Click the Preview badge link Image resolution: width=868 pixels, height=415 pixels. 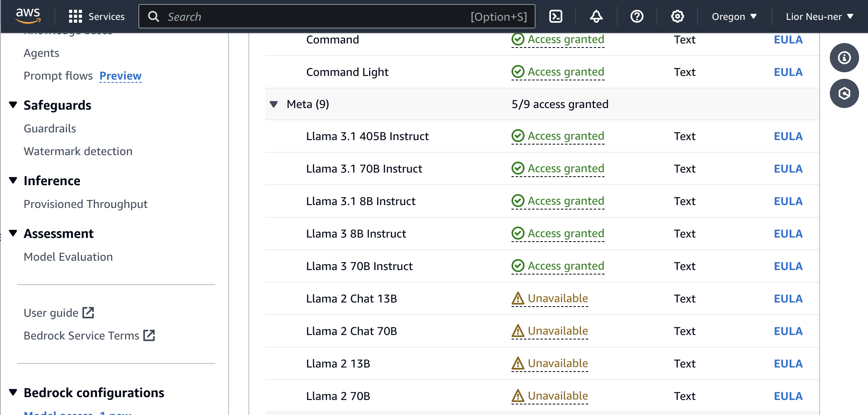tap(121, 76)
